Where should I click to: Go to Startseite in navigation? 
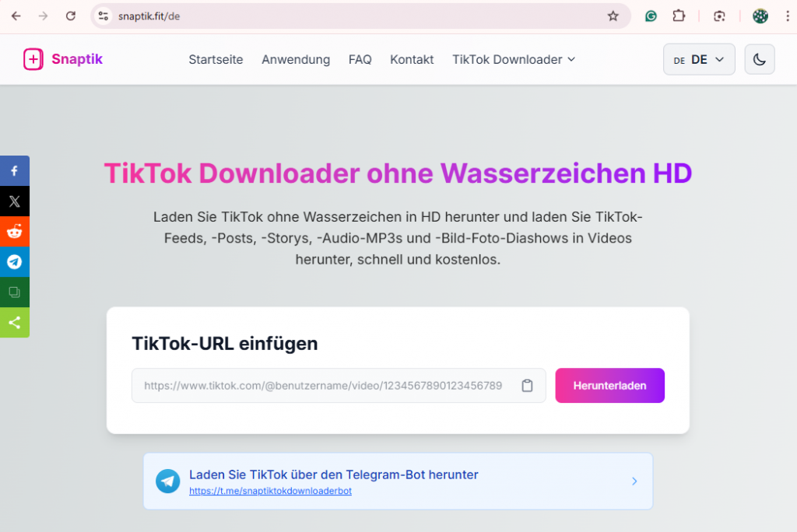click(216, 59)
